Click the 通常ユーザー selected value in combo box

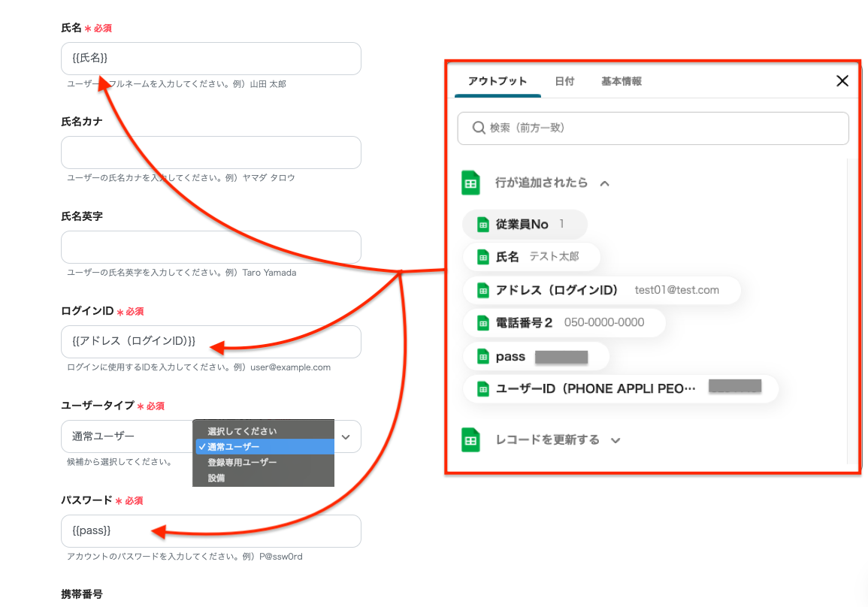point(103,436)
